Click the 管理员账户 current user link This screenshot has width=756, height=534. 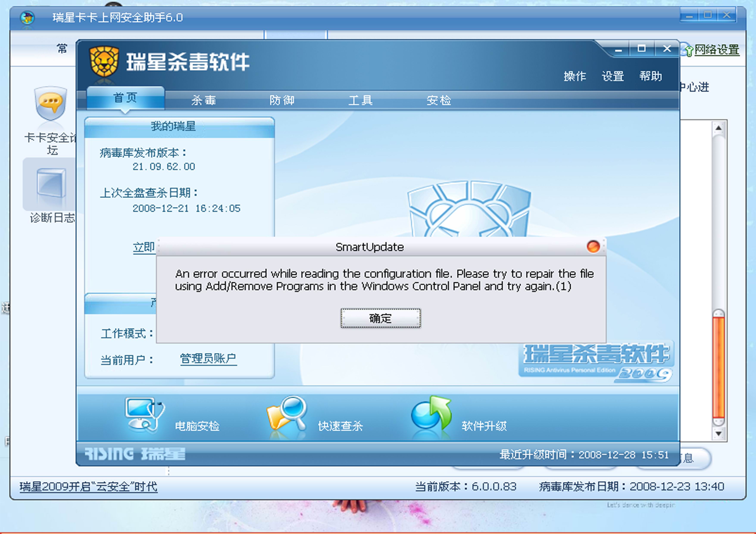tap(208, 358)
